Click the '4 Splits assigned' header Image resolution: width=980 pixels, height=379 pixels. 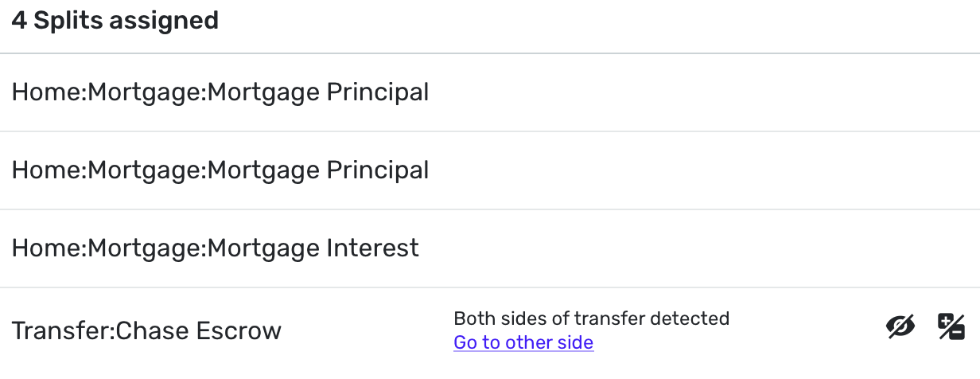click(115, 21)
